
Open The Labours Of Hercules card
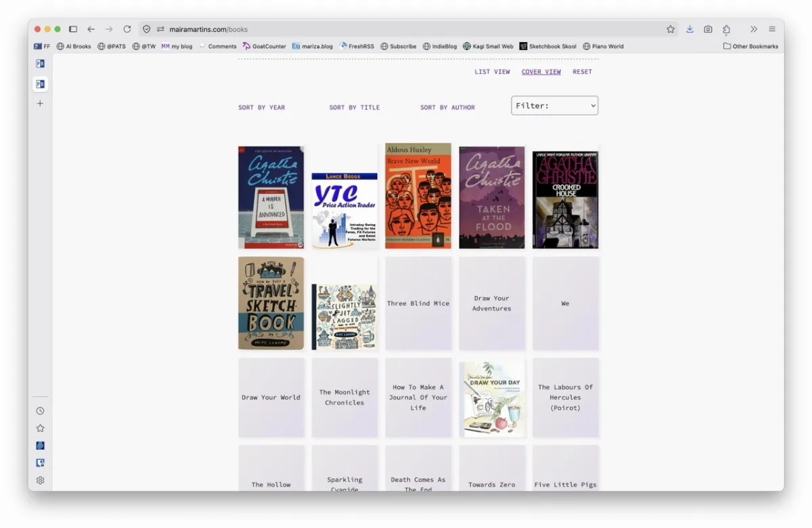[565, 397]
